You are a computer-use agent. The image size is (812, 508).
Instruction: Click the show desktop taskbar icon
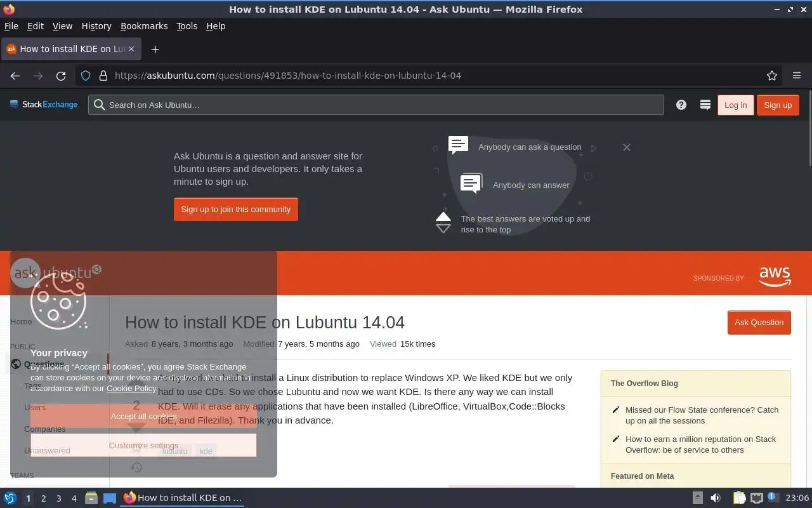click(x=110, y=498)
